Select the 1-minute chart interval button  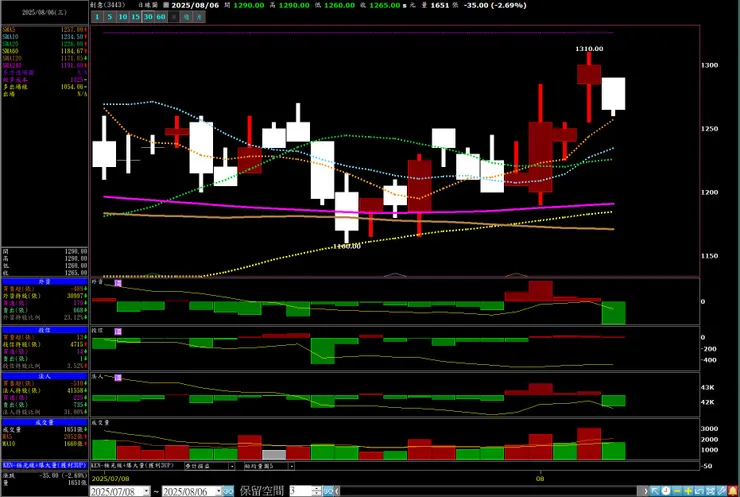97,17
